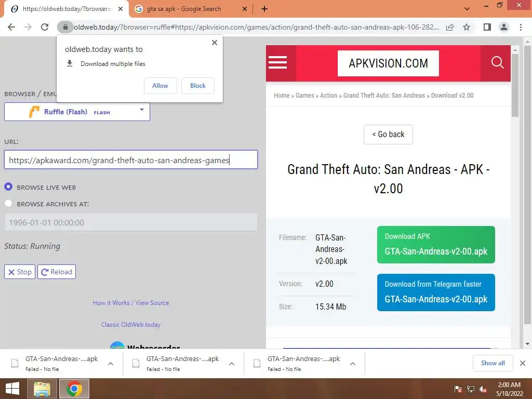Block downloading multiple files
Image resolution: width=532 pixels, height=399 pixels.
tap(198, 86)
